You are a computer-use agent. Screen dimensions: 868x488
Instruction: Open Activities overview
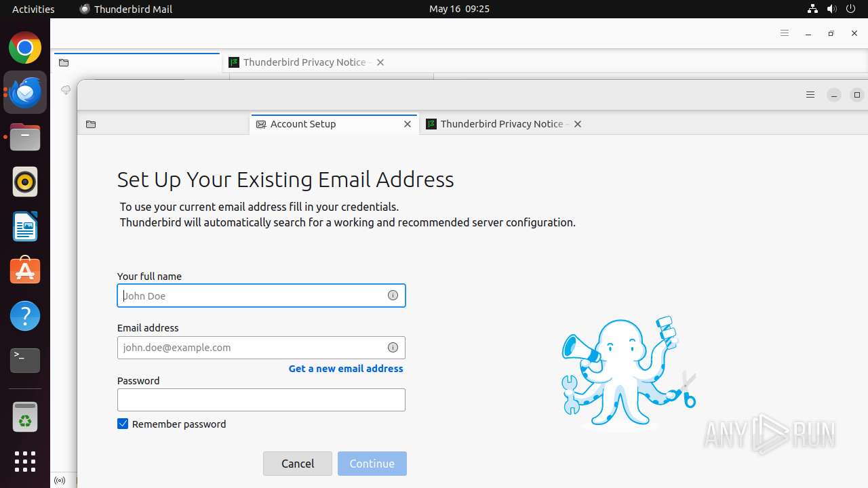tap(33, 9)
